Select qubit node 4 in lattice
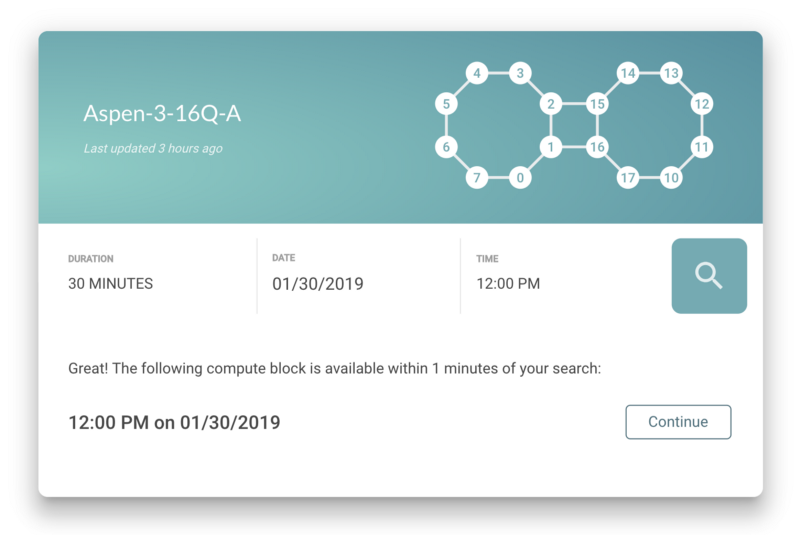The height and width of the screenshot is (535, 800). 477,73
